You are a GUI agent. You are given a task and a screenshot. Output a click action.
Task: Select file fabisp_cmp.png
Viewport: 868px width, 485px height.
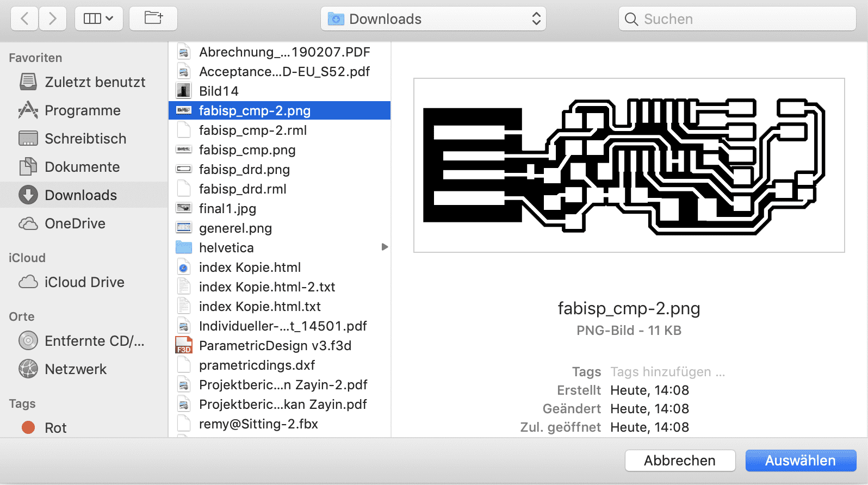pos(280,150)
